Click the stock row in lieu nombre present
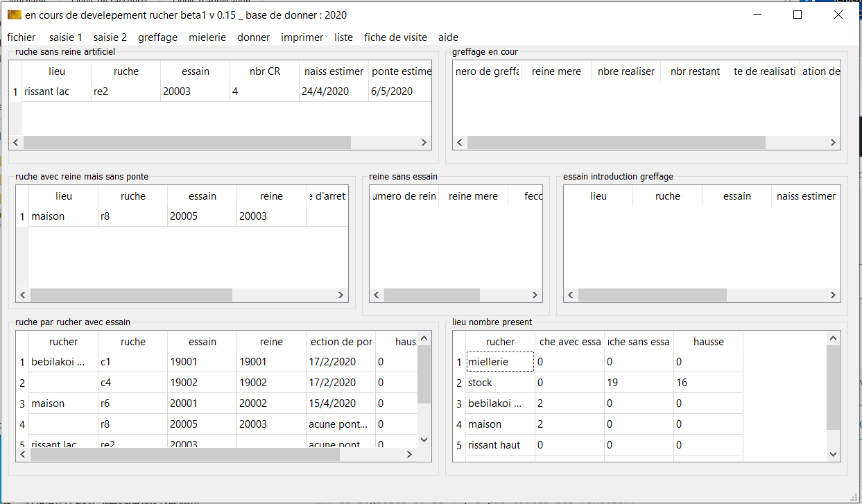862x504 pixels. [499, 383]
